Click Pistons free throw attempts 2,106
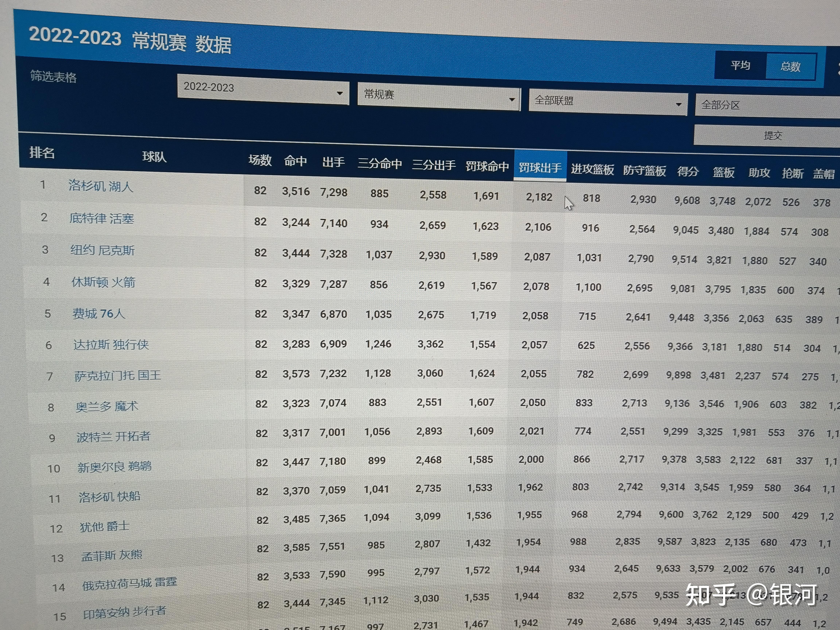The width and height of the screenshot is (840, 630). point(538,227)
